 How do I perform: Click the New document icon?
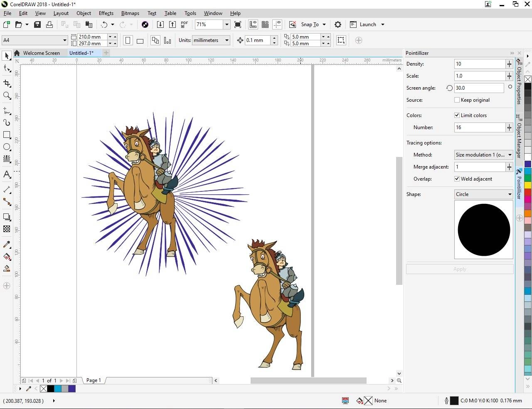pos(6,24)
